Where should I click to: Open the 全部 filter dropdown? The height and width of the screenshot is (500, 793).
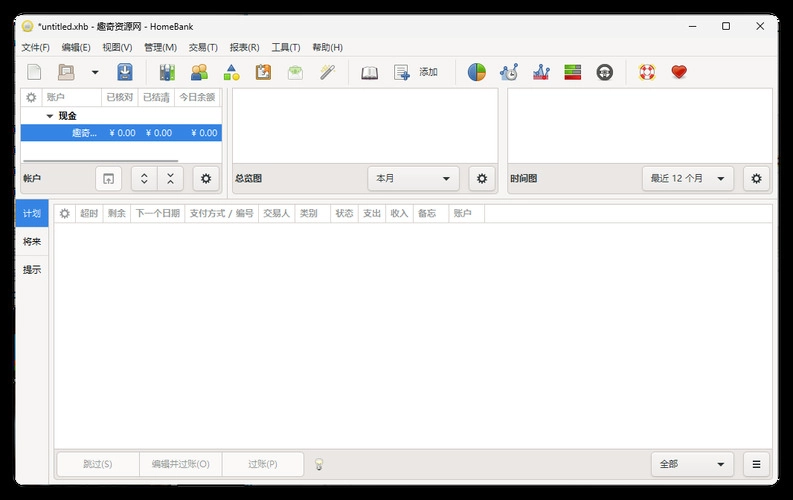click(x=691, y=464)
